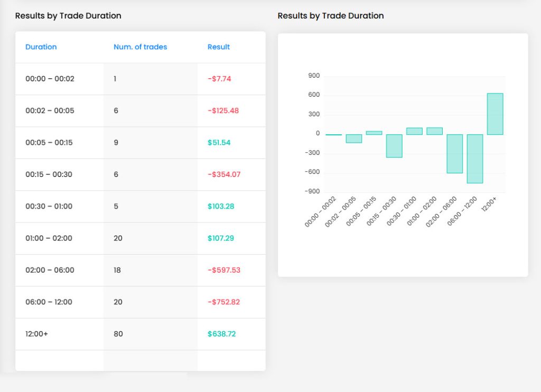Click the 12:00+ bar in chart

[x=495, y=114]
